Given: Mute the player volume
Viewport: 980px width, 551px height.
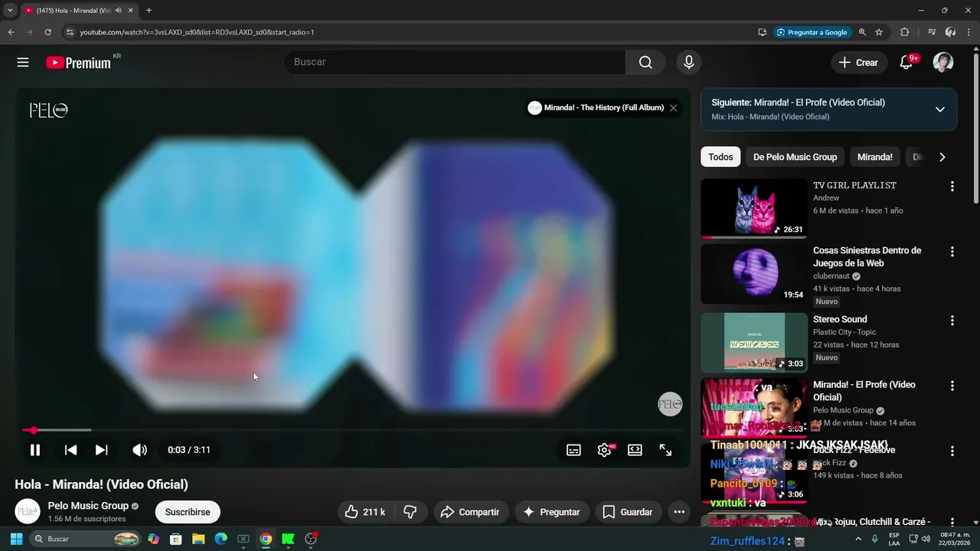Looking at the screenshot, I should [x=139, y=450].
